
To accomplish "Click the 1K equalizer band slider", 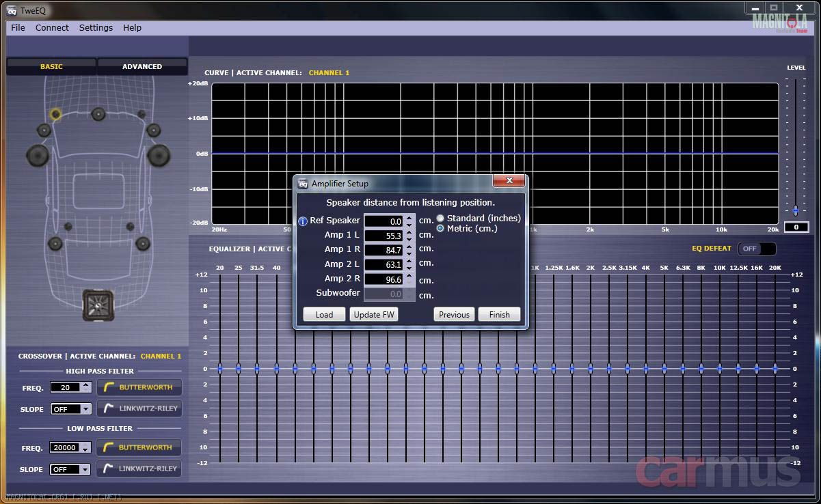I will (535, 368).
